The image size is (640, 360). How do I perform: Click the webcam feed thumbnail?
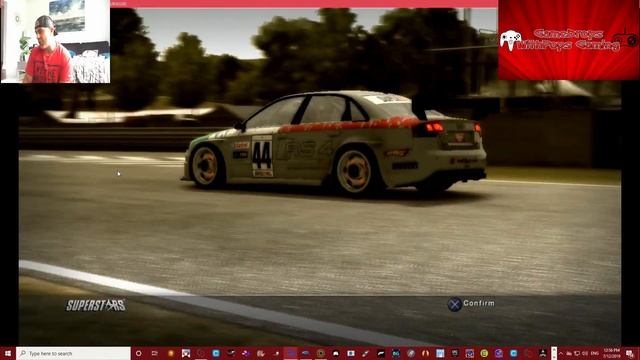click(x=56, y=42)
